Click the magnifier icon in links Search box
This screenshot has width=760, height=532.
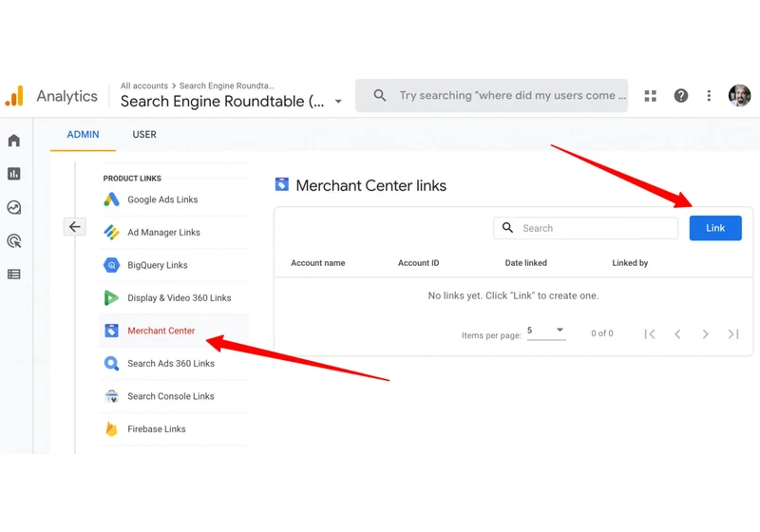click(507, 228)
